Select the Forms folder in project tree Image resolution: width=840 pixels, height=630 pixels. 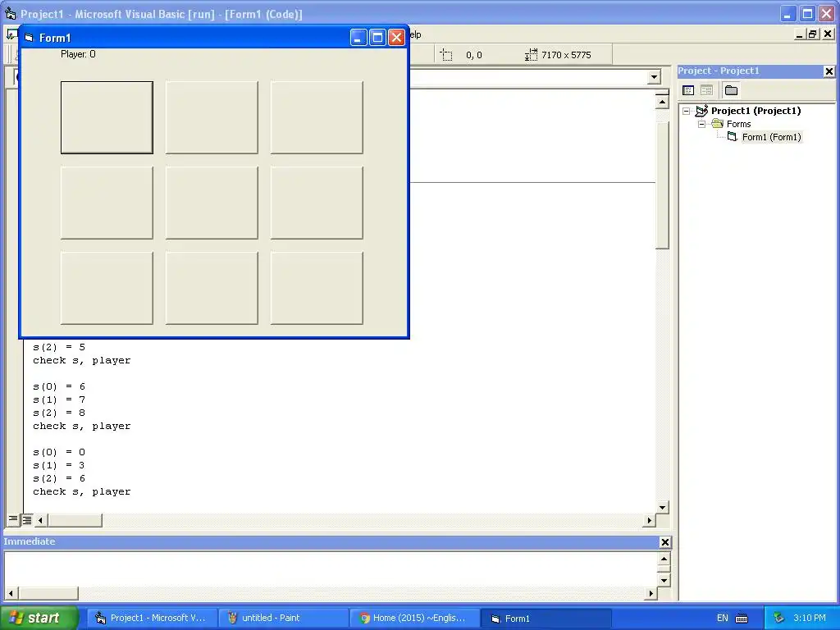pyautogui.click(x=739, y=125)
